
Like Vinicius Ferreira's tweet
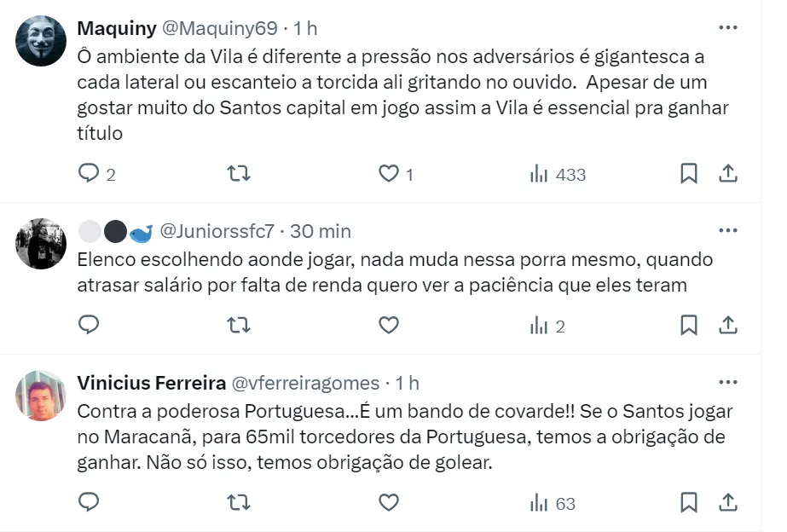pos(389,502)
